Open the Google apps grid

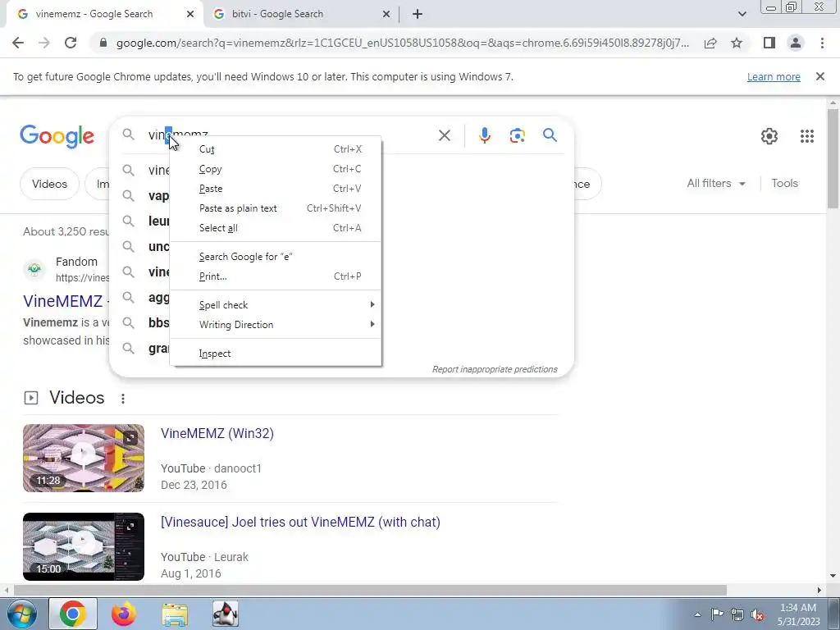pyautogui.click(x=807, y=136)
